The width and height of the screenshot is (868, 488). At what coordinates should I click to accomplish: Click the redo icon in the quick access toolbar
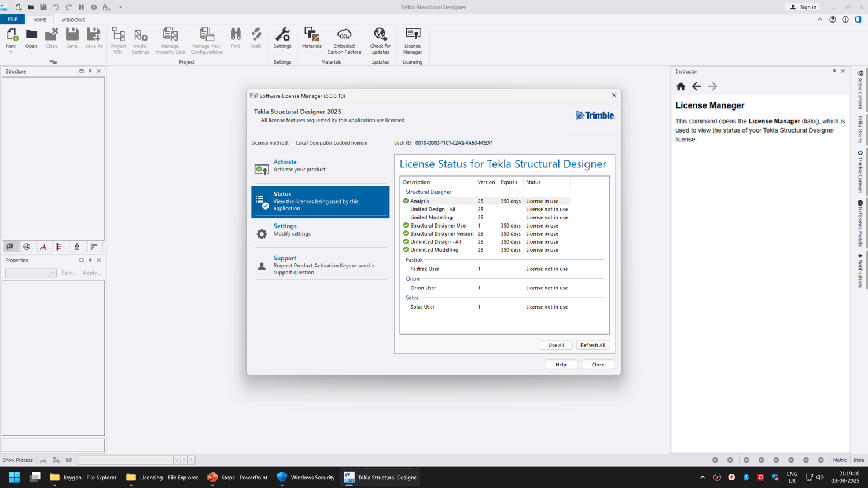68,7
